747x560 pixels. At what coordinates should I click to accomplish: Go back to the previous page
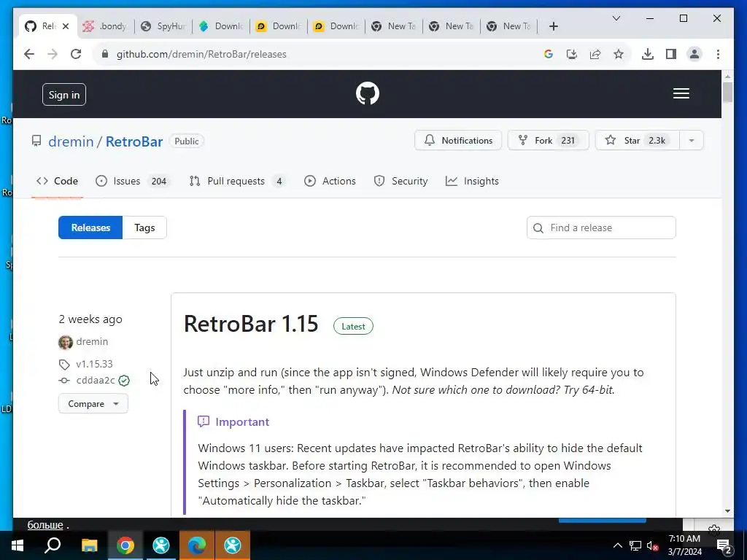click(x=29, y=54)
